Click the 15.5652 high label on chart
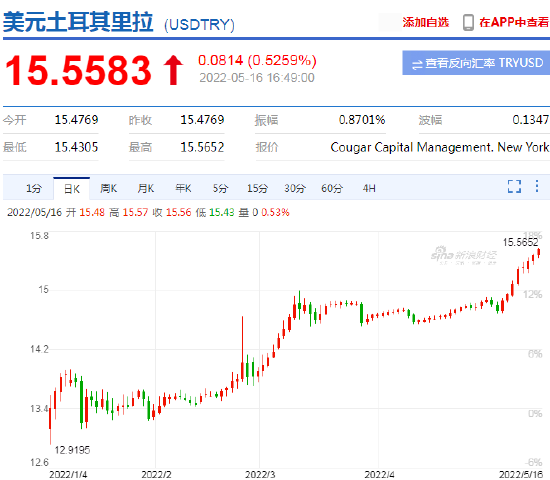 pyautogui.click(x=520, y=242)
